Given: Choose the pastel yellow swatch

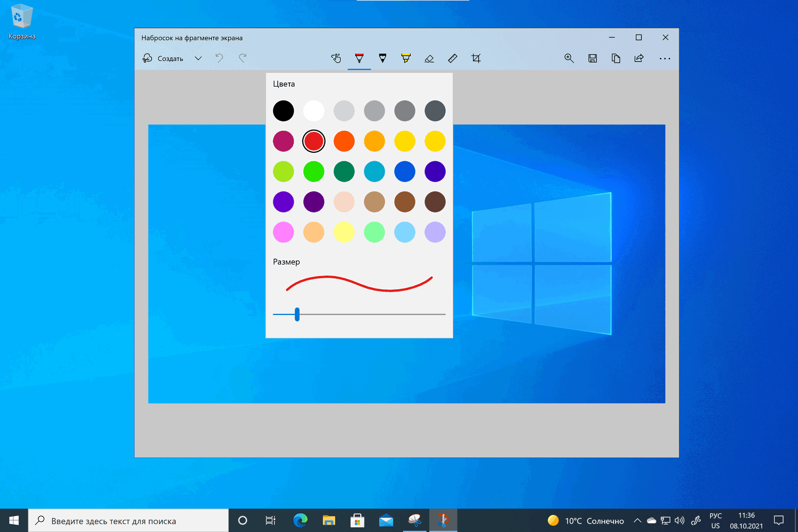Looking at the screenshot, I should [344, 232].
